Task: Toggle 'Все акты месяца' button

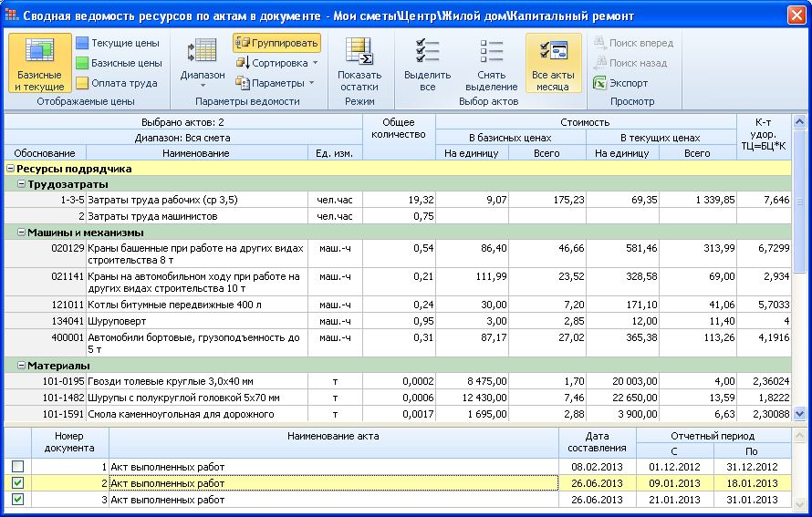Action: pyautogui.click(x=553, y=63)
